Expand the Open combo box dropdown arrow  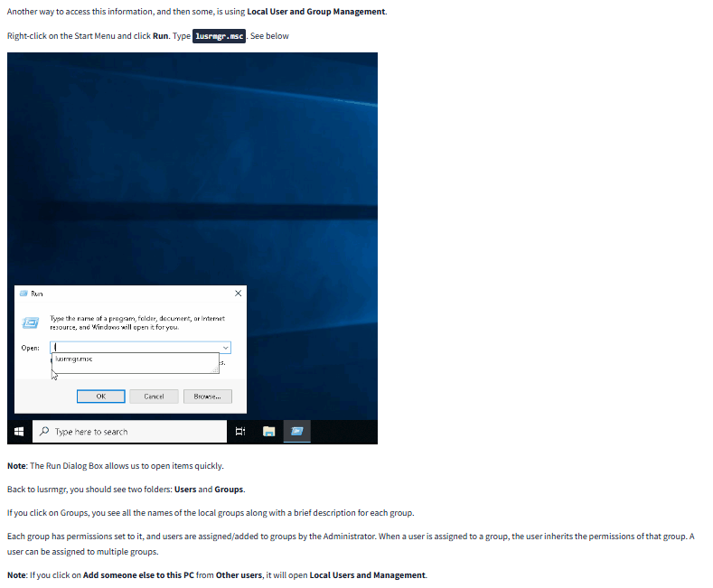pos(226,348)
